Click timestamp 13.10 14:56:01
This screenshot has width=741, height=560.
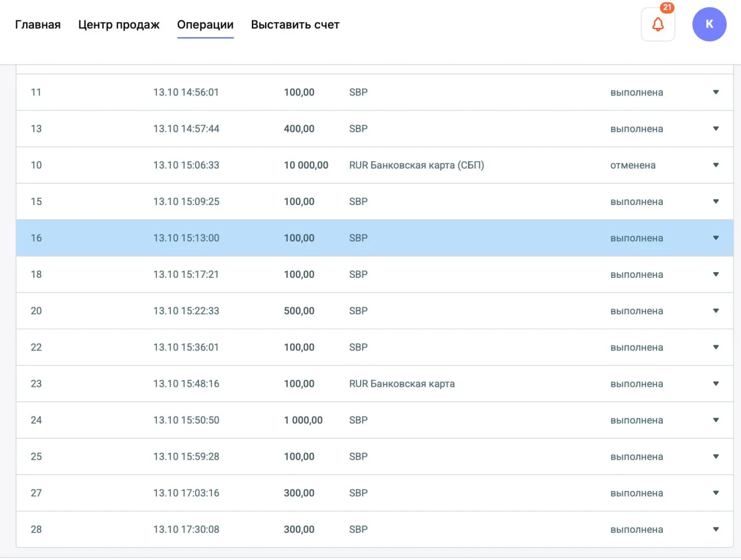186,92
